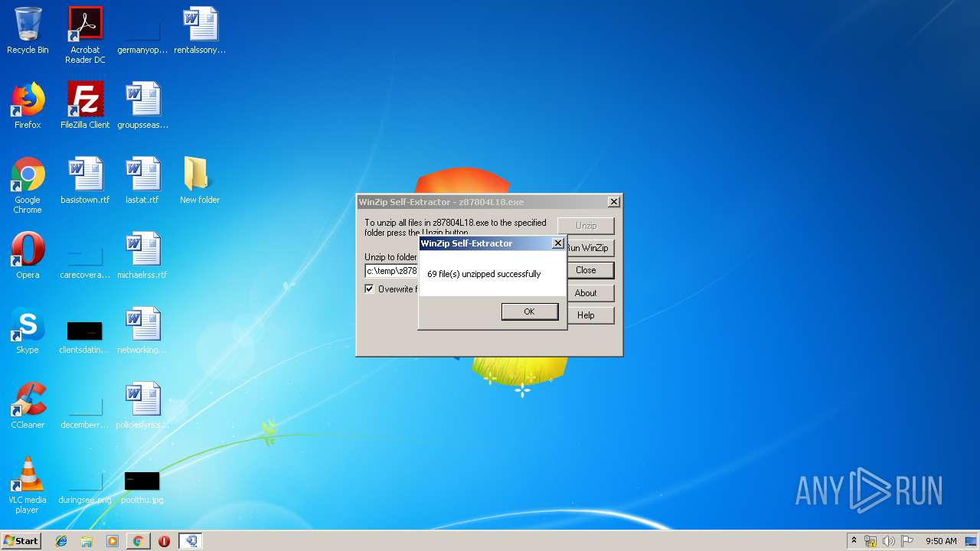Click the 9:50 AM clock
Image resolution: width=980 pixels, height=551 pixels.
pyautogui.click(x=941, y=541)
